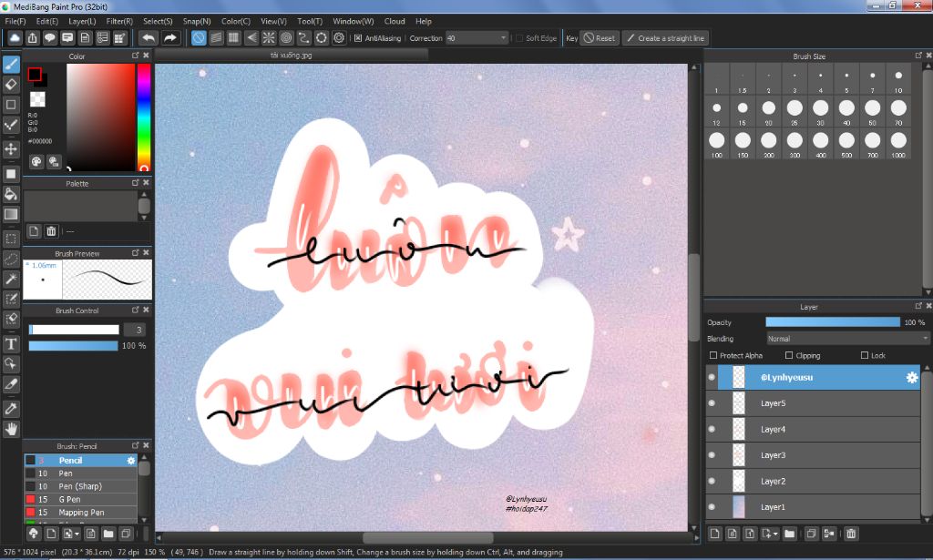Switch to the tải xuống.jpg canvas tab
Screen dimensions: 933x560
click(x=291, y=55)
